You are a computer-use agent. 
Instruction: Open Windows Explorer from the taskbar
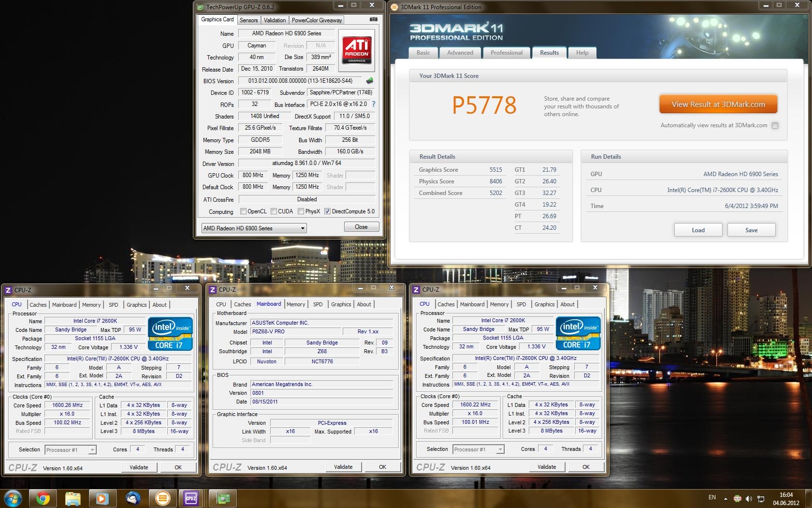tap(72, 498)
